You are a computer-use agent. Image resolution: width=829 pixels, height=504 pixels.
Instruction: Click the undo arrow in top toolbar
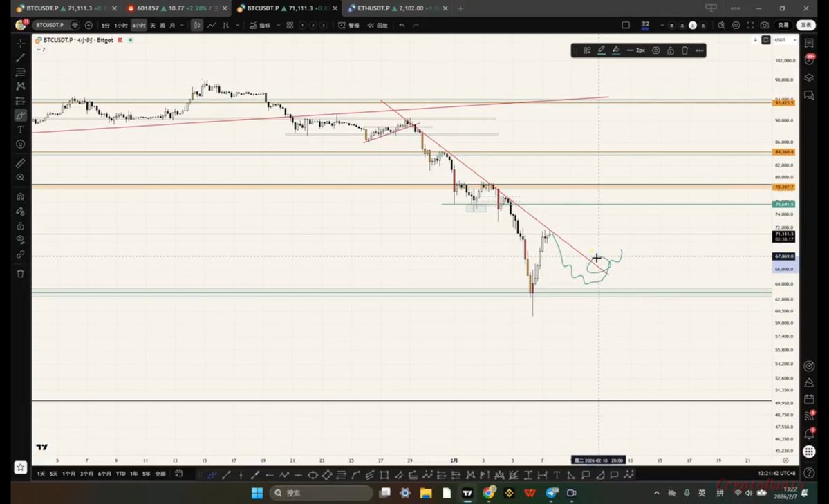402,26
